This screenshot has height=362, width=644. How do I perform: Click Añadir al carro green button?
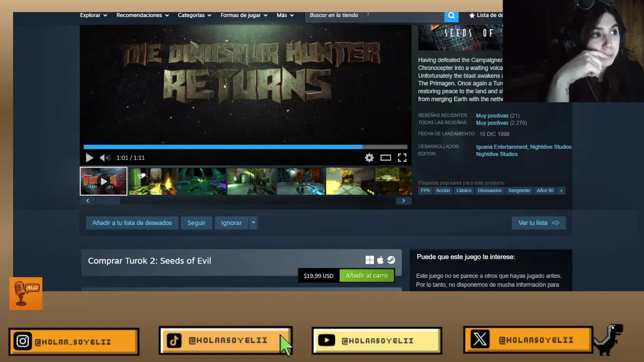coord(367,276)
